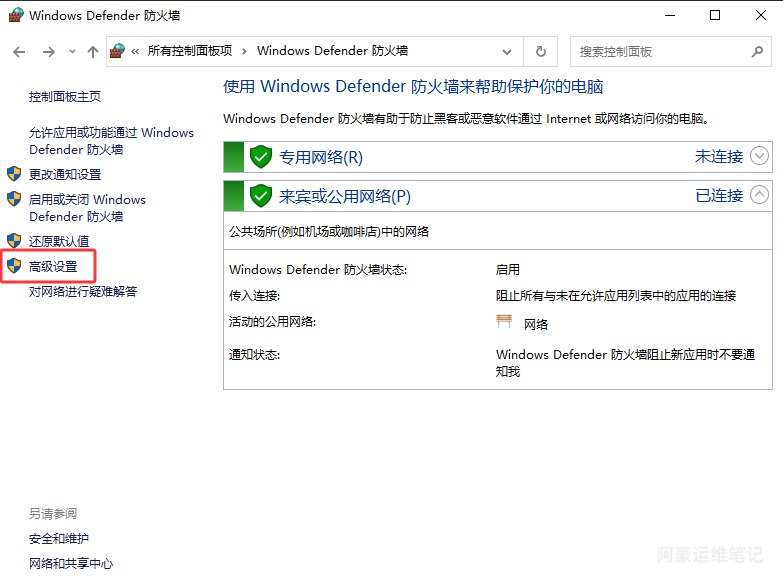Go forward using the forward arrow
The image size is (783, 581).
pyautogui.click(x=49, y=52)
